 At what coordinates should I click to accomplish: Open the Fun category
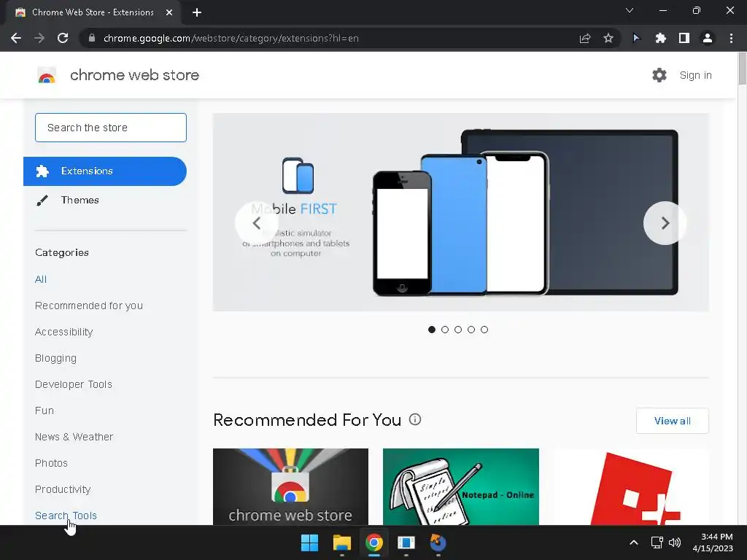pos(44,411)
